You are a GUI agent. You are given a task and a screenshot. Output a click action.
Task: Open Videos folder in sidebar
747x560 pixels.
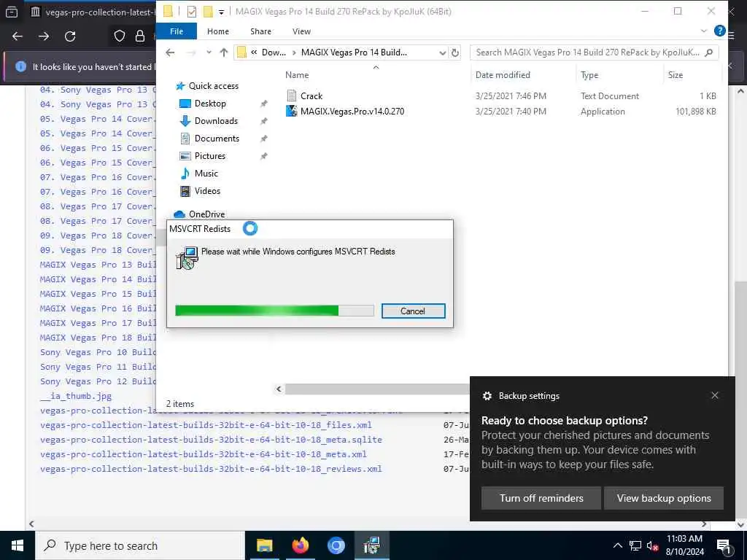pyautogui.click(x=206, y=191)
